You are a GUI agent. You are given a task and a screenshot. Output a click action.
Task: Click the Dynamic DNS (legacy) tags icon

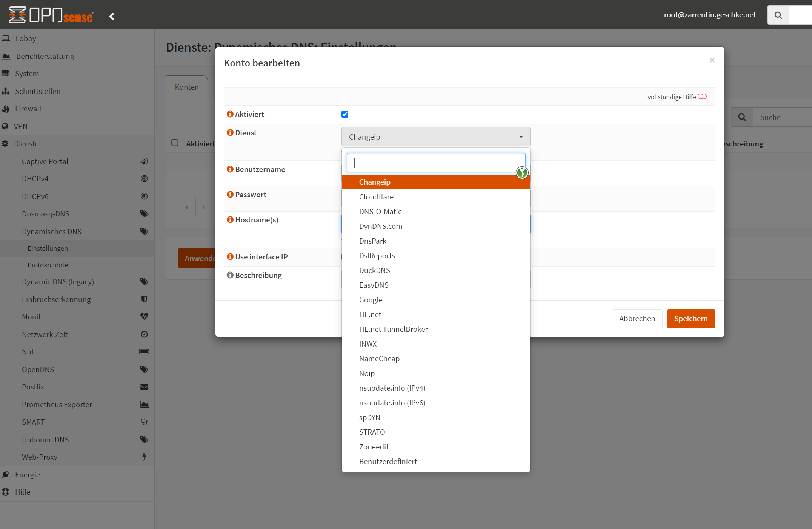click(x=144, y=282)
